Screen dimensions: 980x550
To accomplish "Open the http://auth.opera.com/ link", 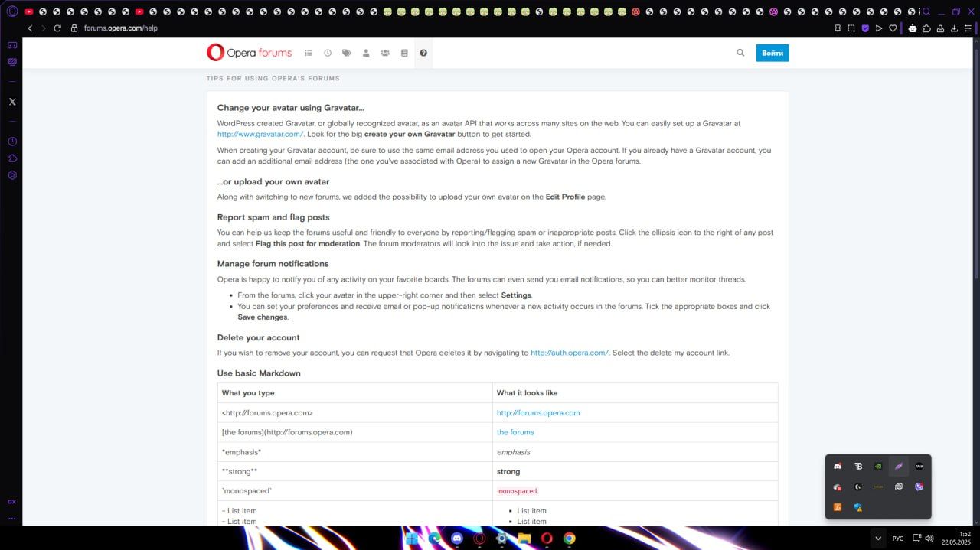I will pos(570,353).
